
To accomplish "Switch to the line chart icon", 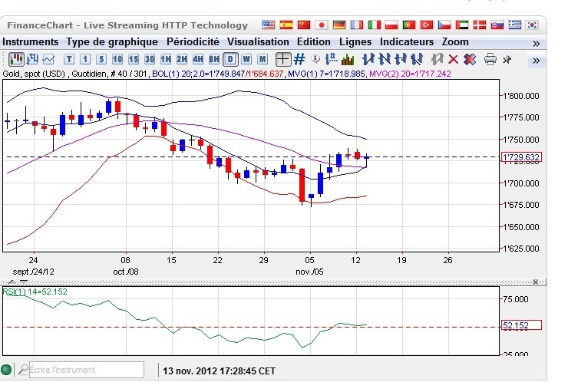I will point(48,59).
